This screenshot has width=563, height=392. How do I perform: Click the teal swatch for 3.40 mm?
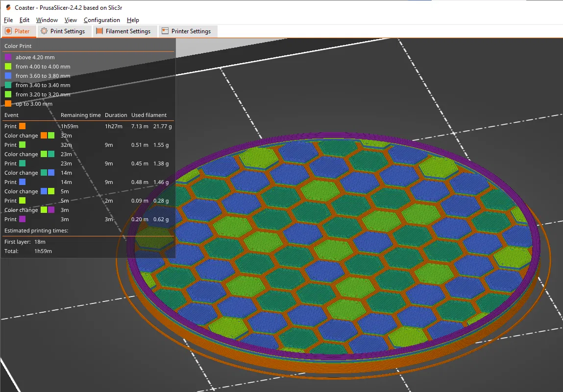pyautogui.click(x=8, y=85)
